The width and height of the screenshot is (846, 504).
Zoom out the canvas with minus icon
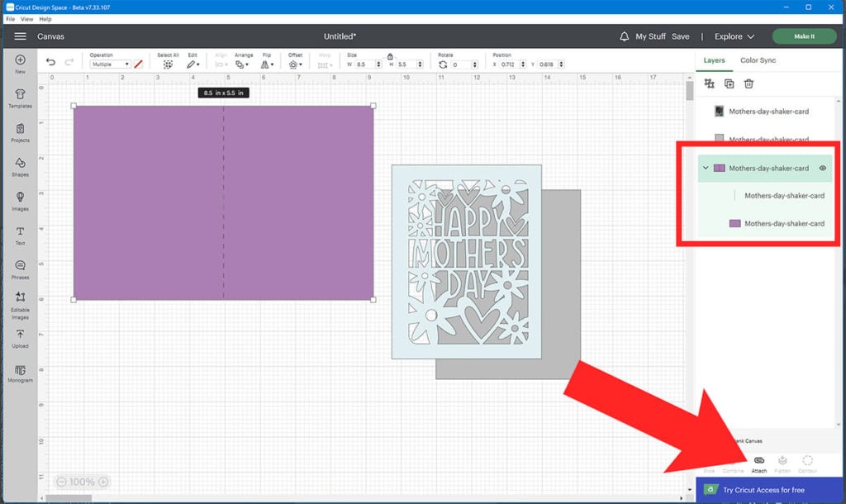point(61,482)
